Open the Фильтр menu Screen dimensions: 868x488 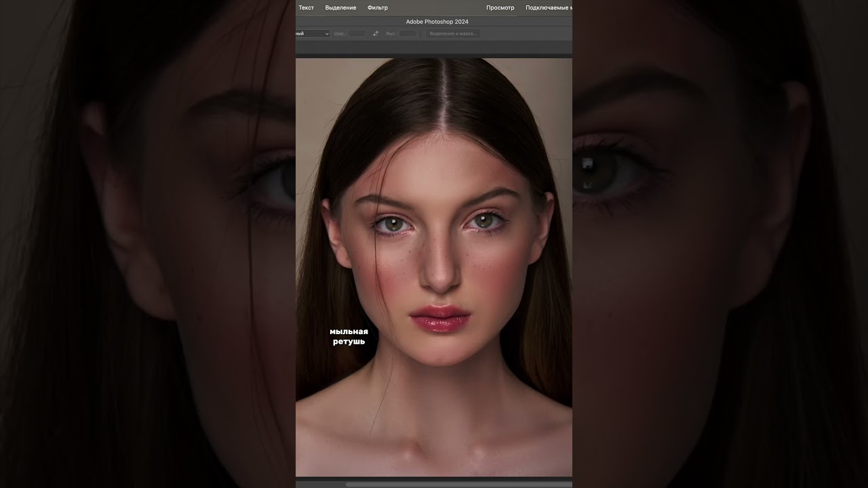click(x=378, y=7)
